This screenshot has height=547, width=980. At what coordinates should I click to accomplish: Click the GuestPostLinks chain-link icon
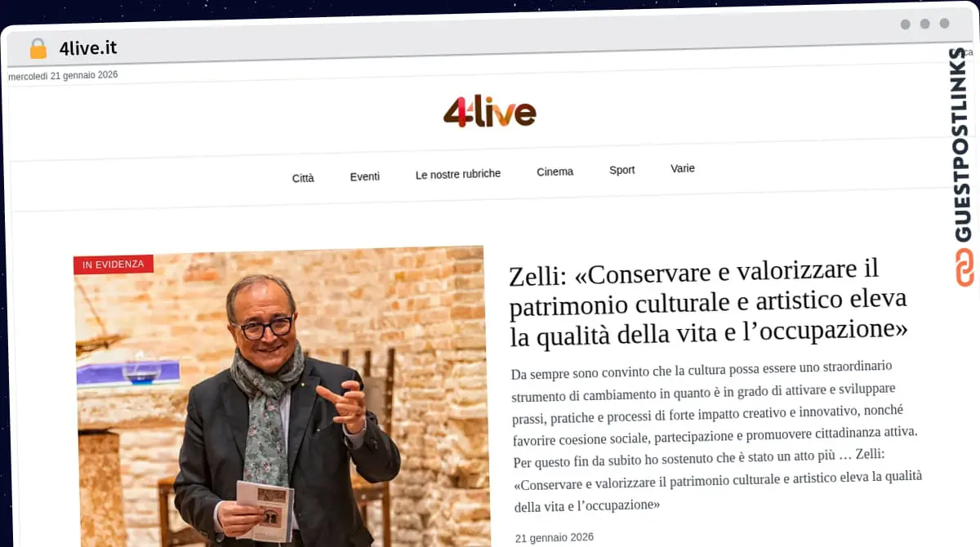pos(964,268)
